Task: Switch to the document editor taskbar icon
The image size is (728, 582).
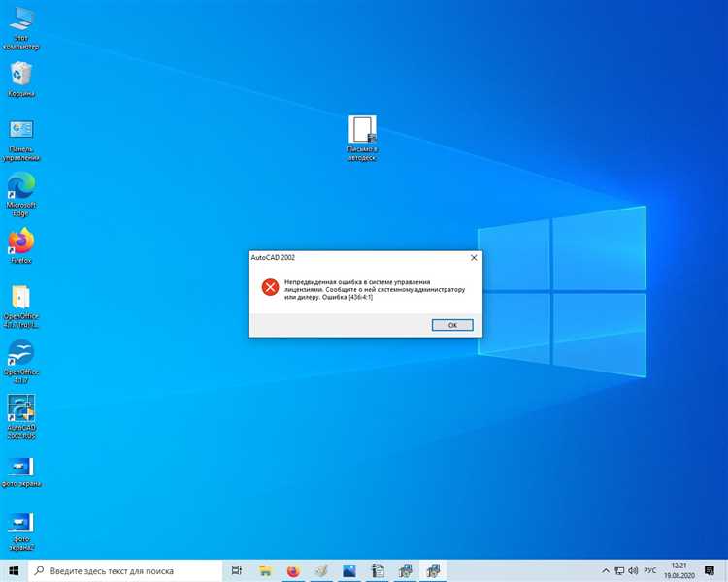Action: 378,571
